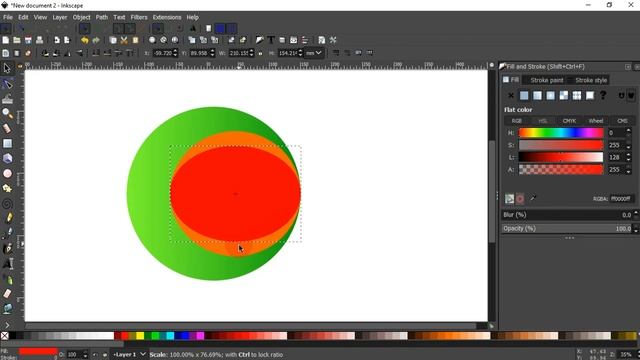
Task: Click the Undo arrow icon
Action: point(84,40)
